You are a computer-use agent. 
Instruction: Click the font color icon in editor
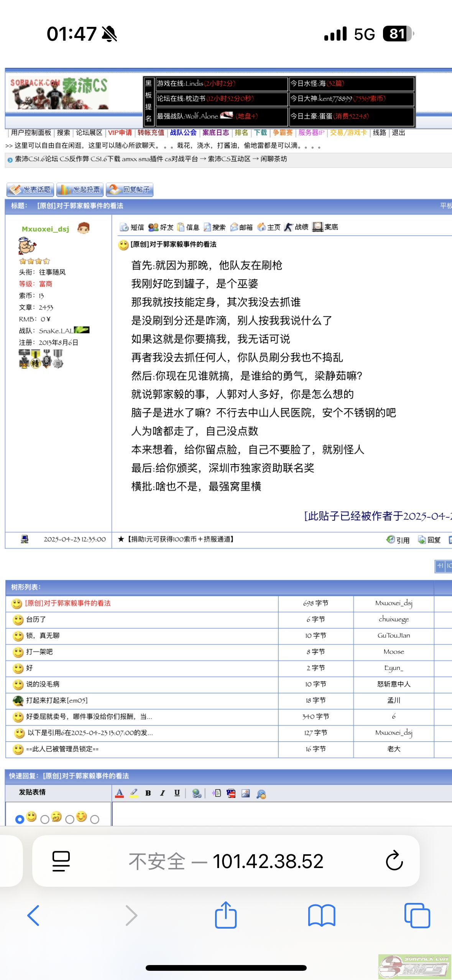(120, 793)
